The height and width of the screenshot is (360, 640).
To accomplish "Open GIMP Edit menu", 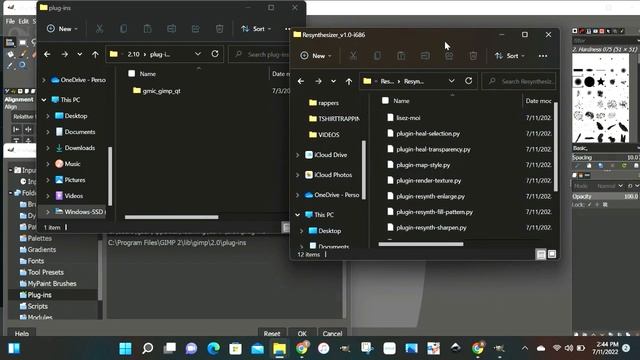I will [x=24, y=21].
